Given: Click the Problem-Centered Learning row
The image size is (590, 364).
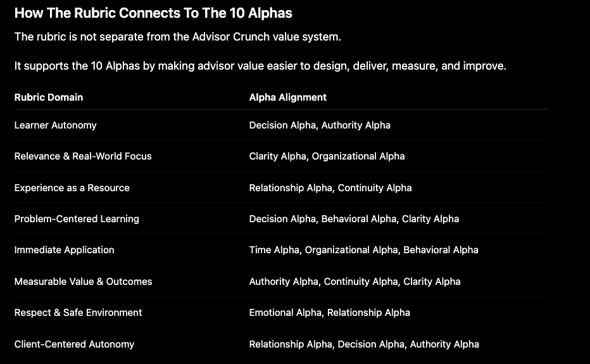Looking at the screenshot, I should (x=282, y=218).
